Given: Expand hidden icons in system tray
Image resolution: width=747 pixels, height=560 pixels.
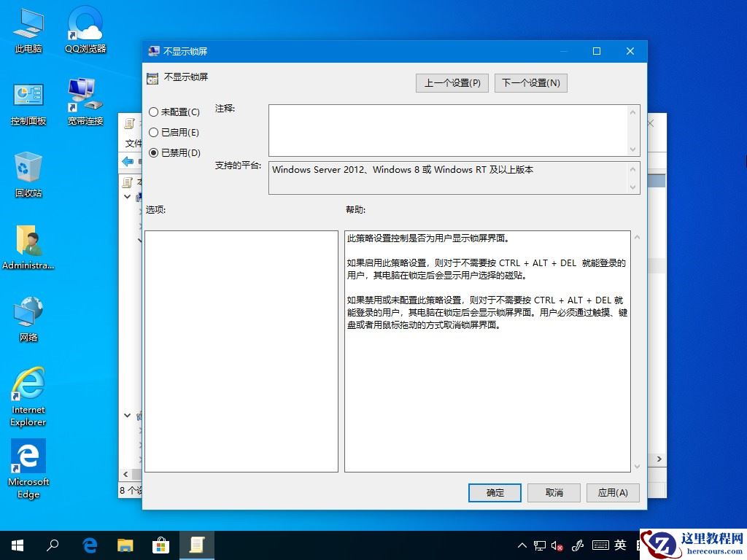Looking at the screenshot, I should click(522, 545).
